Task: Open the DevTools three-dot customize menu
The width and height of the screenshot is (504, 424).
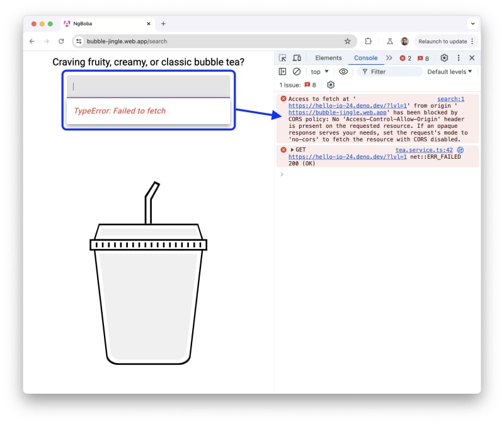Action: 459,58
